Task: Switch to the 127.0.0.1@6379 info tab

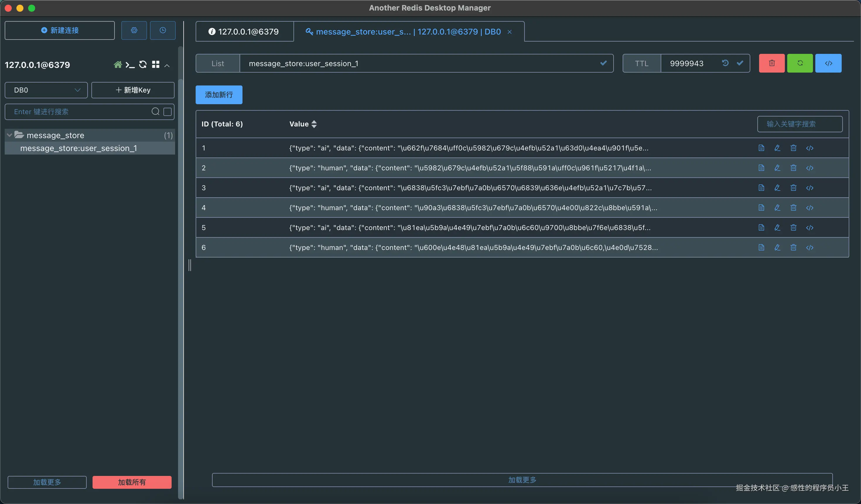Action: (244, 32)
